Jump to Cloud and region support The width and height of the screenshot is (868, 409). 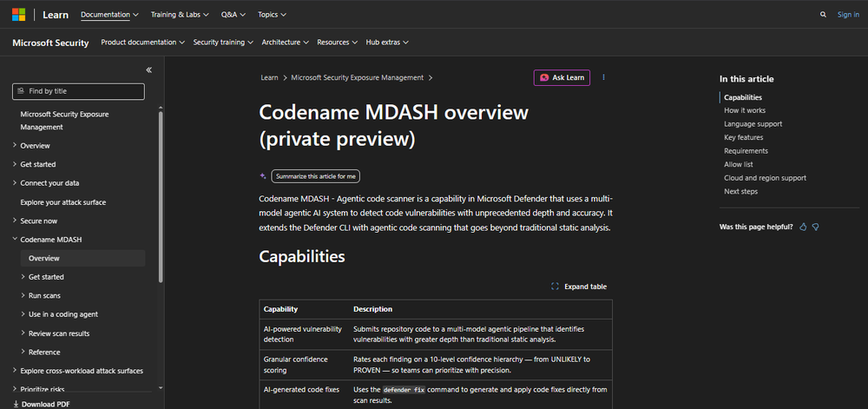pyautogui.click(x=765, y=178)
